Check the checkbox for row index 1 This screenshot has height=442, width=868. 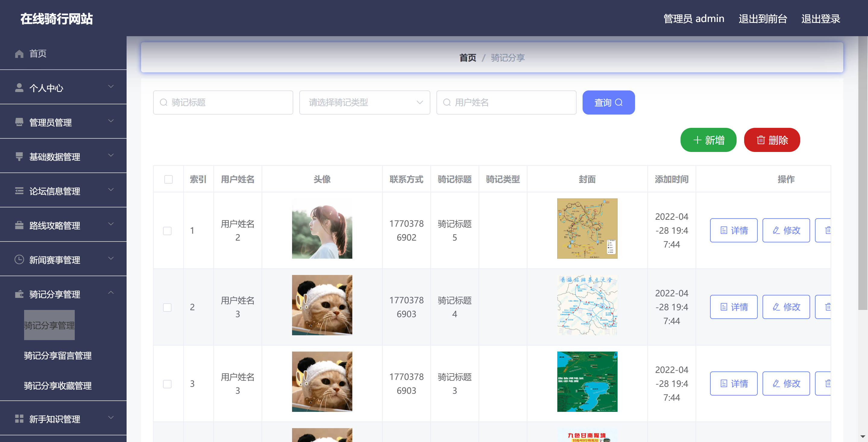168,231
